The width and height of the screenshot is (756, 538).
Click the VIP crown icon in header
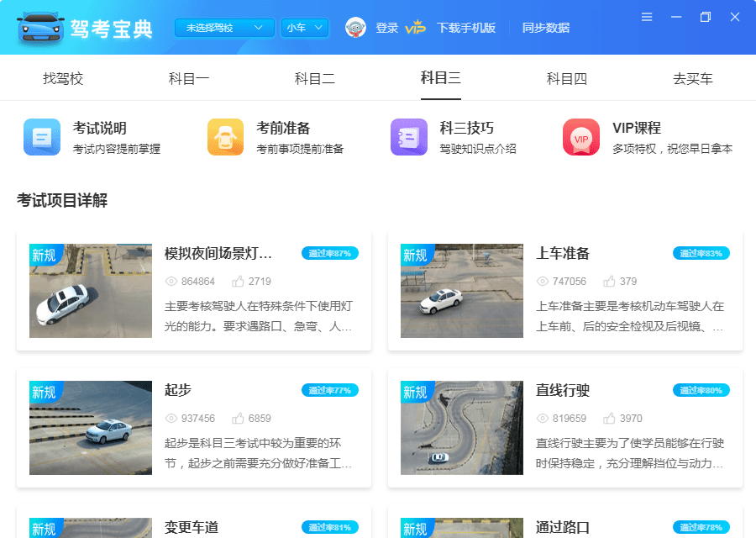(x=415, y=28)
